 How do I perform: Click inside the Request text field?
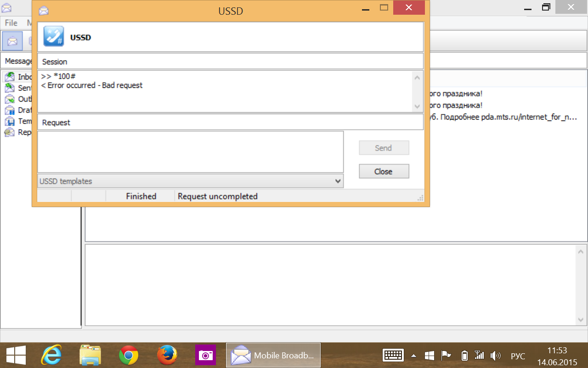point(190,152)
